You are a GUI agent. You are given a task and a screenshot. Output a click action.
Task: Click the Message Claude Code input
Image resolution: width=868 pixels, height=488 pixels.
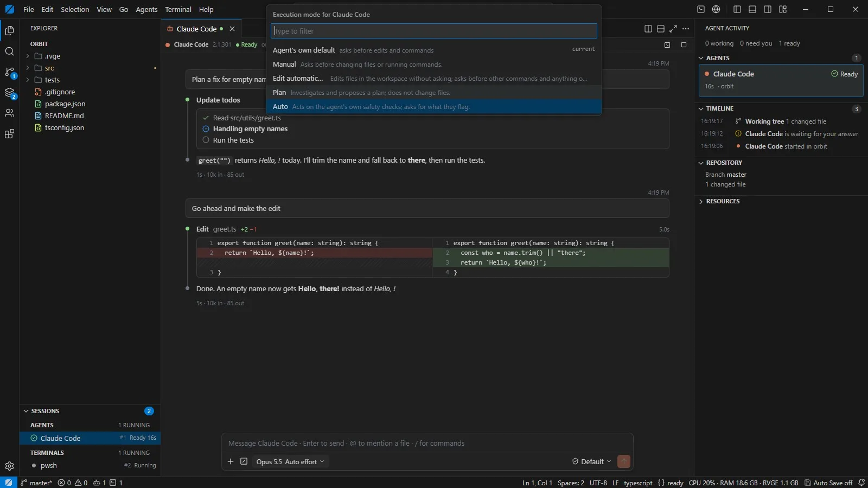[427, 443]
